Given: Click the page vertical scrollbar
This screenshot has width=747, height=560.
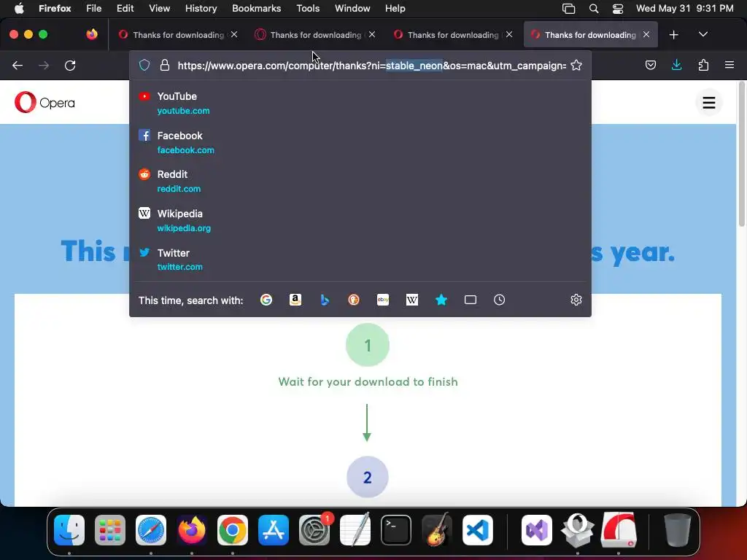Looking at the screenshot, I should (742, 155).
